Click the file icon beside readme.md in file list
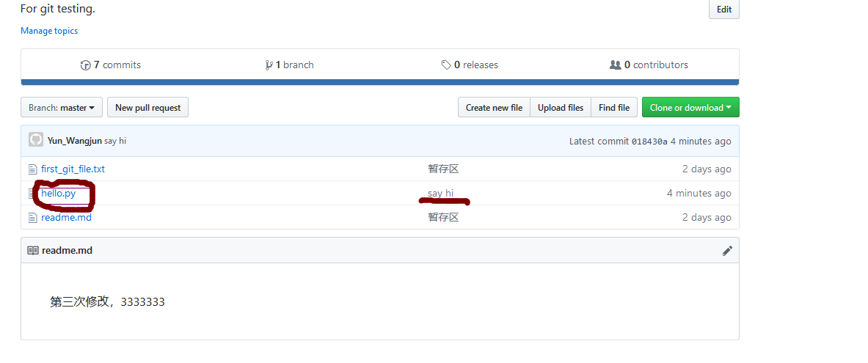This screenshot has height=363, width=868. click(x=32, y=218)
